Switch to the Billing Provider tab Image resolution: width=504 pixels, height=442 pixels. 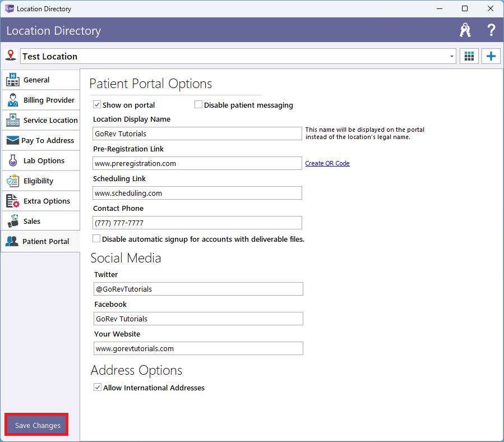click(x=41, y=100)
